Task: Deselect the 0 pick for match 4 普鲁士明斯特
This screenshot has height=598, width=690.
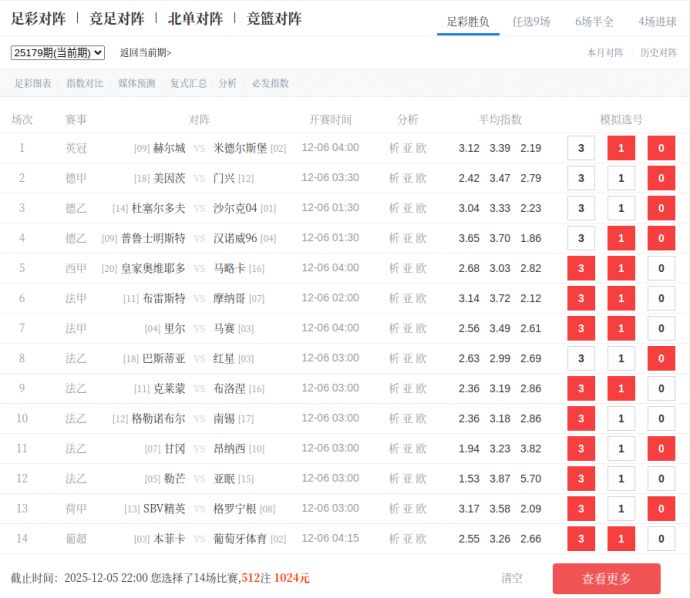Action: click(x=661, y=238)
